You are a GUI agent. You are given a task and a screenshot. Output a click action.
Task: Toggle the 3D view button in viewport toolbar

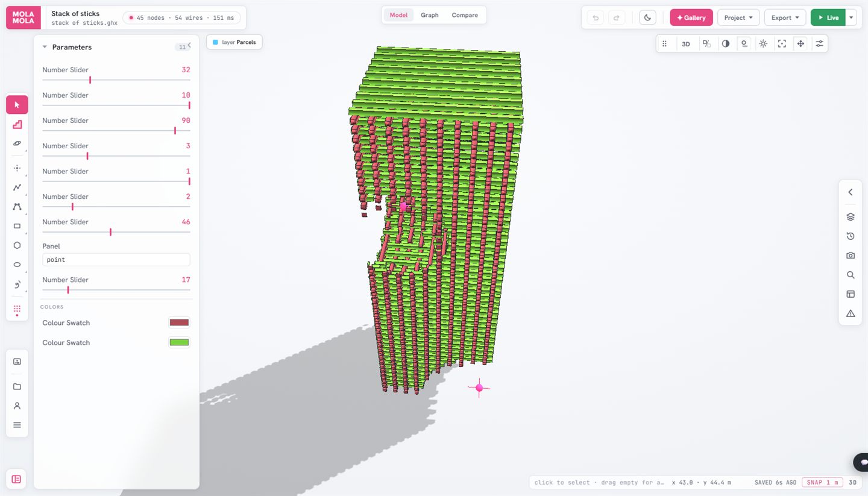[x=686, y=43]
